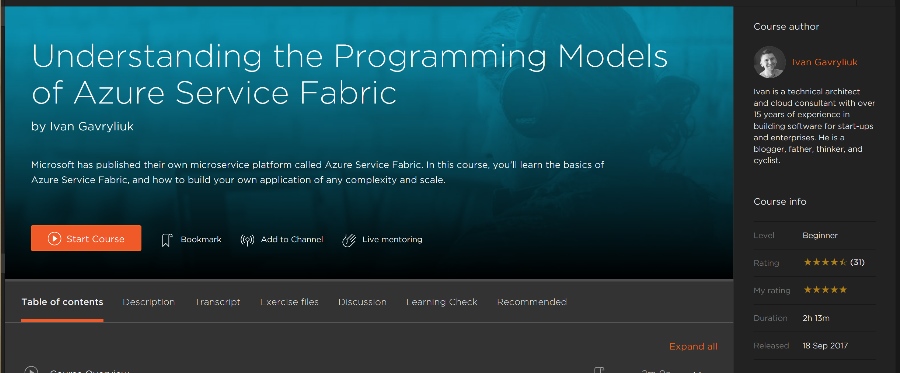Viewport: 900px width, 373px height.
Task: Click the Beginner level value
Action: click(820, 235)
